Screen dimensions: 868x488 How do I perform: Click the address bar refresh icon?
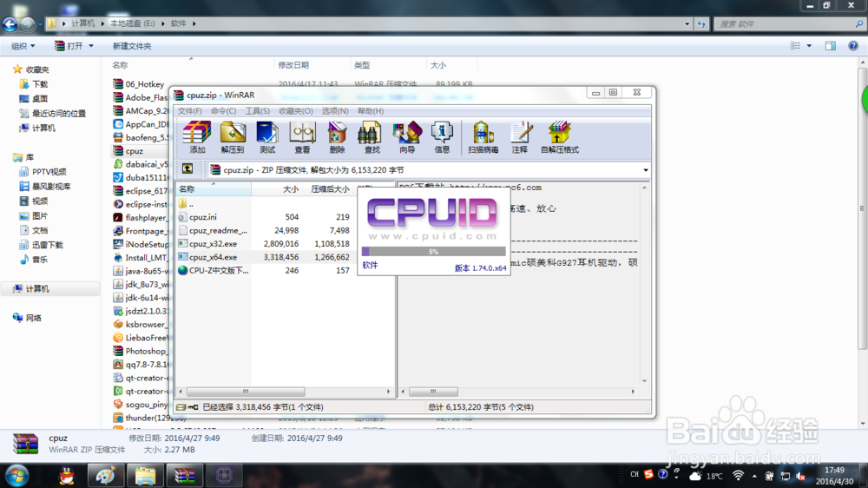coord(701,23)
